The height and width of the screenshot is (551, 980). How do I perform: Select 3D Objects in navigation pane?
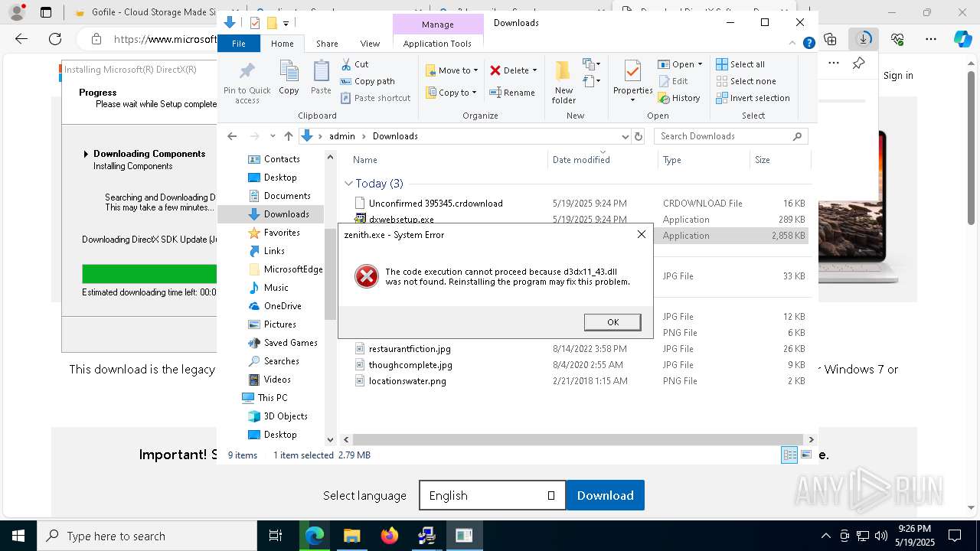(286, 416)
